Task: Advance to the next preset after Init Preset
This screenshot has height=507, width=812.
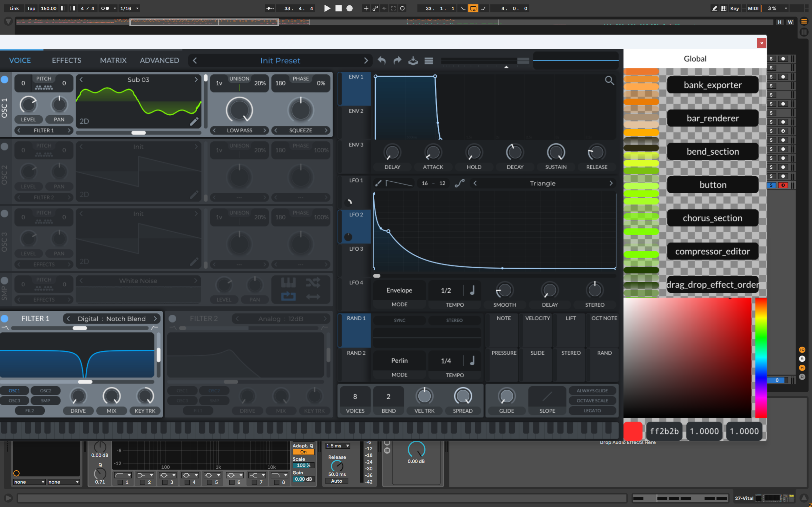Action: pyautogui.click(x=366, y=61)
